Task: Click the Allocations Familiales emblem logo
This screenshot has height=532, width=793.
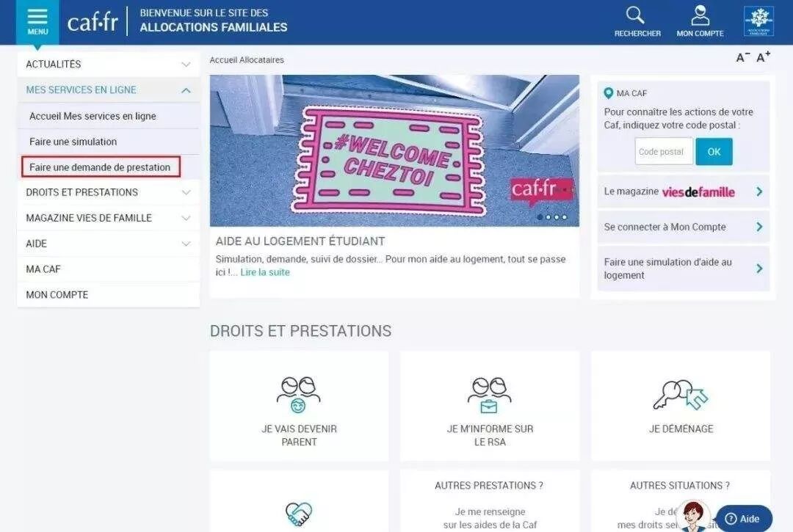Action: click(758, 21)
